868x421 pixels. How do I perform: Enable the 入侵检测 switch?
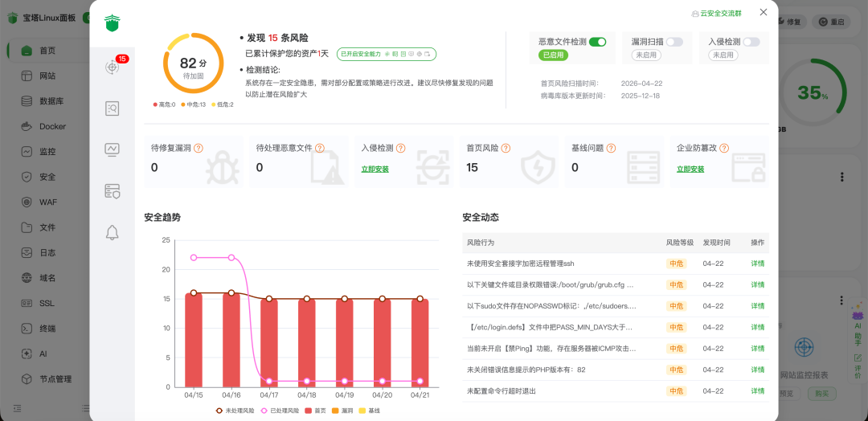pos(751,42)
